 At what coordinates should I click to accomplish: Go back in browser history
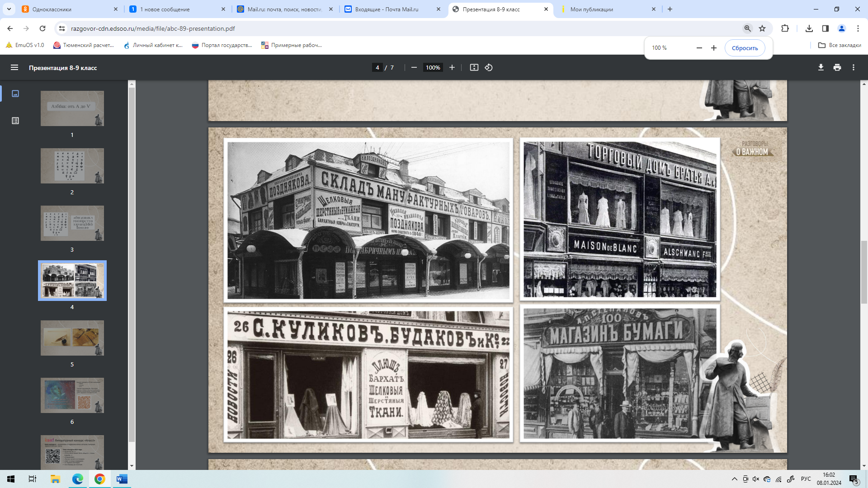click(10, 28)
